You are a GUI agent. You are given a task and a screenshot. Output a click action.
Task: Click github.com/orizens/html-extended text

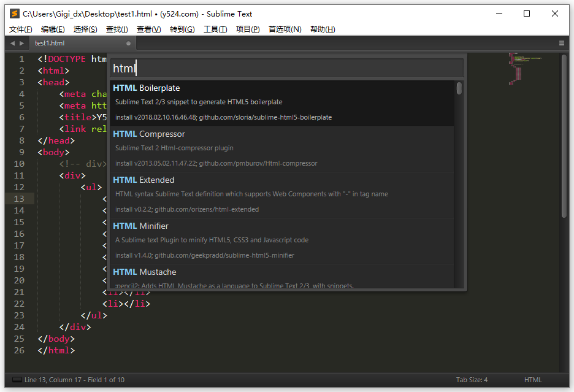point(207,209)
